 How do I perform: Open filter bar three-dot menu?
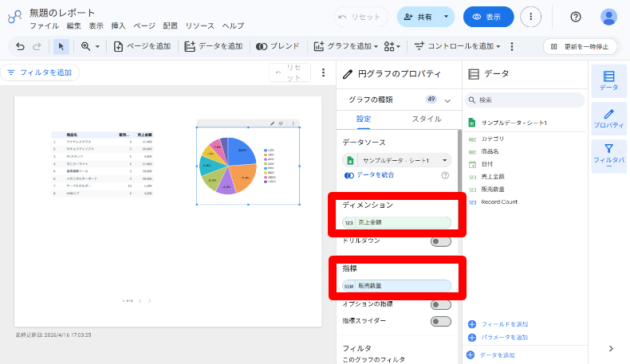323,72
